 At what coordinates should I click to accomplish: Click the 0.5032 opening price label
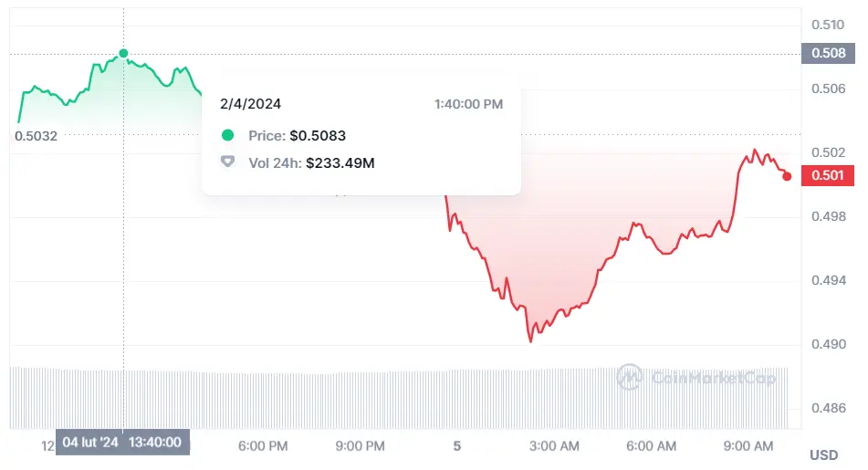click(36, 136)
